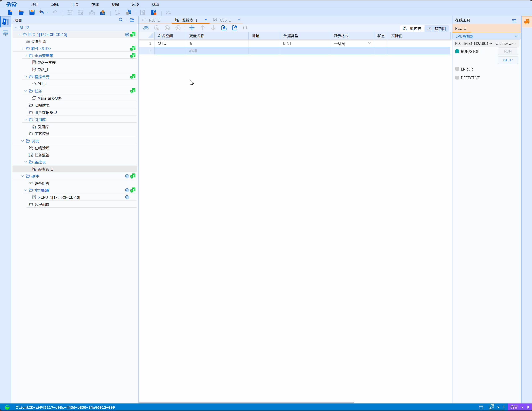The image size is (532, 411).
Task: Click the project tree search icon
Action: [x=121, y=20]
